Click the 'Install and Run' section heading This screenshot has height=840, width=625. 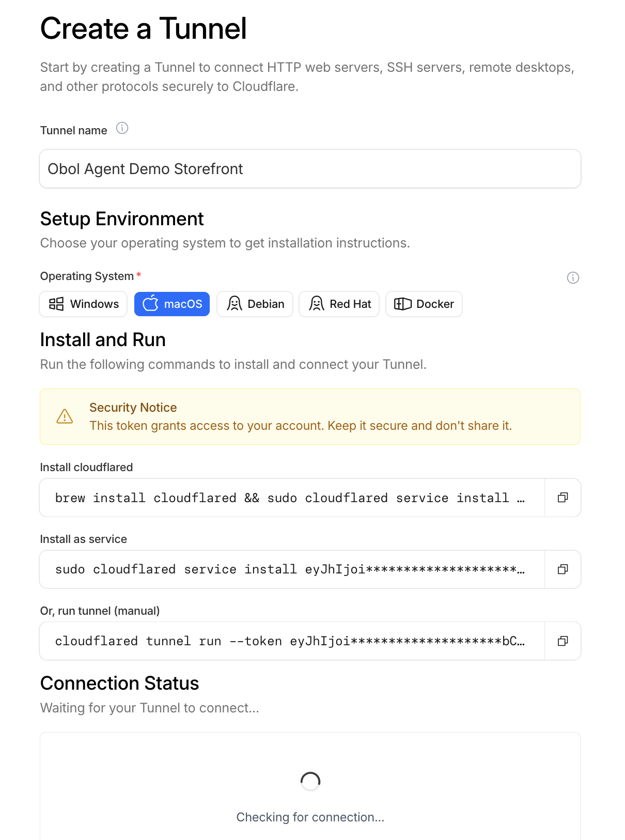[x=103, y=340]
